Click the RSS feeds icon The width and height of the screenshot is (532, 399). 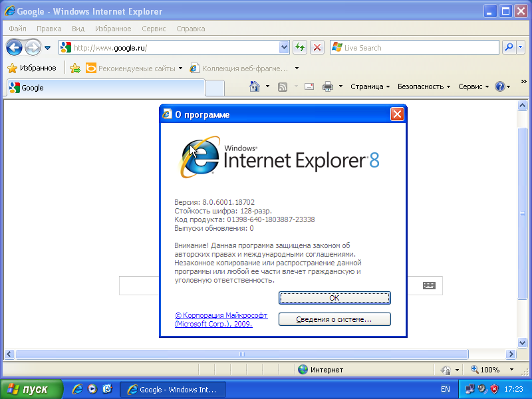click(283, 87)
